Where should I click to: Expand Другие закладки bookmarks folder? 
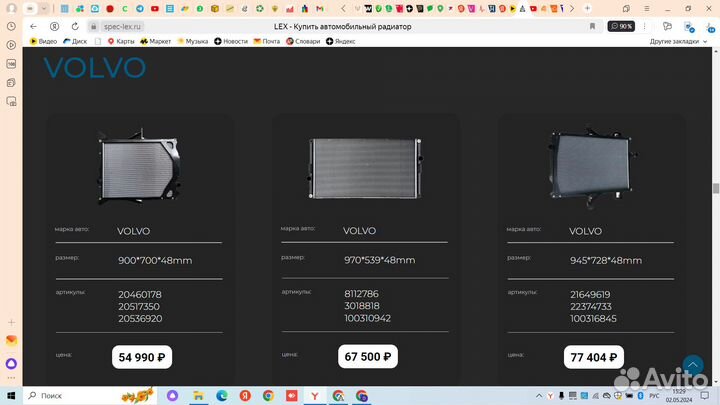click(678, 41)
